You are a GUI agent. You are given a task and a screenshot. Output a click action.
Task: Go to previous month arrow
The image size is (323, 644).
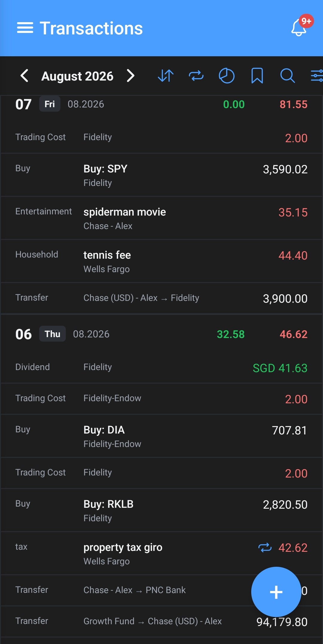(x=25, y=76)
